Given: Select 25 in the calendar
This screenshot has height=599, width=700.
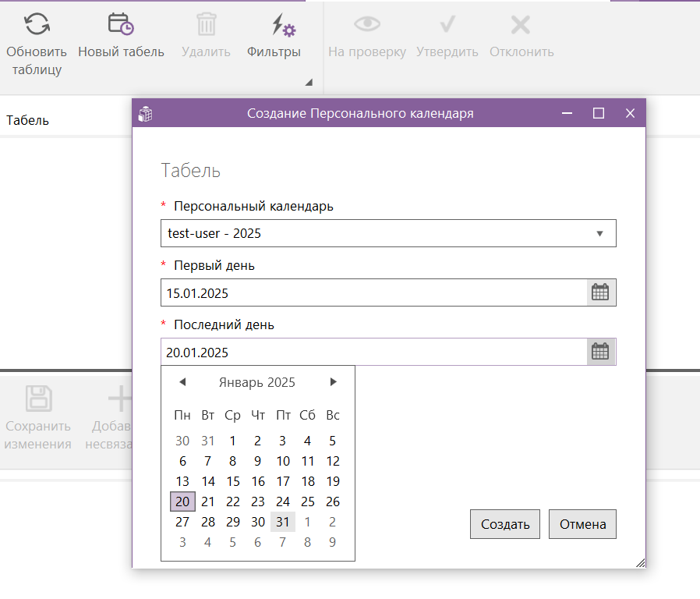Looking at the screenshot, I should tap(308, 502).
